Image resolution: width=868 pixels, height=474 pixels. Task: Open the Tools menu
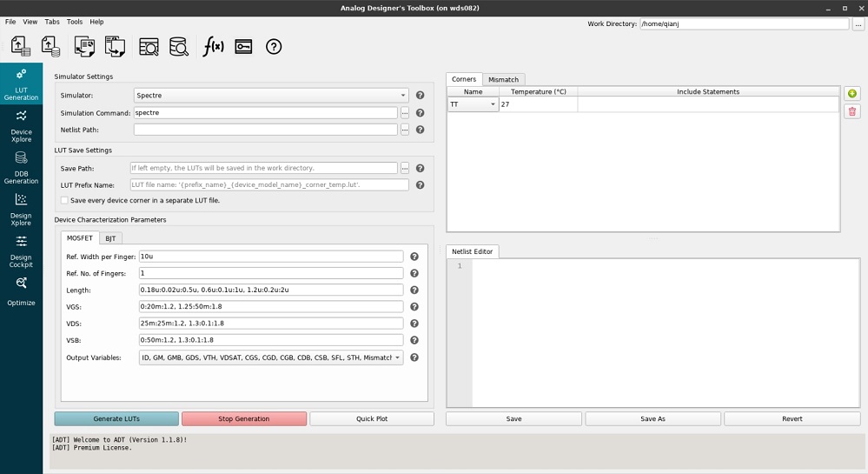tap(75, 22)
